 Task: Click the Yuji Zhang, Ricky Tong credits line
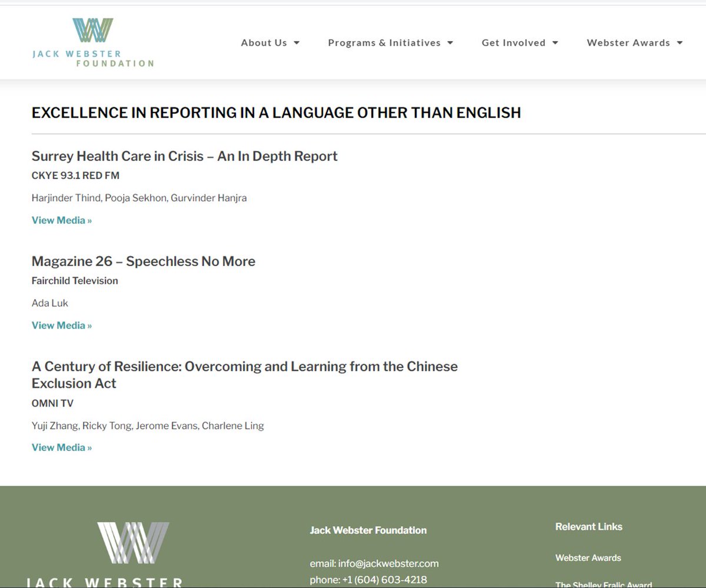click(x=148, y=426)
